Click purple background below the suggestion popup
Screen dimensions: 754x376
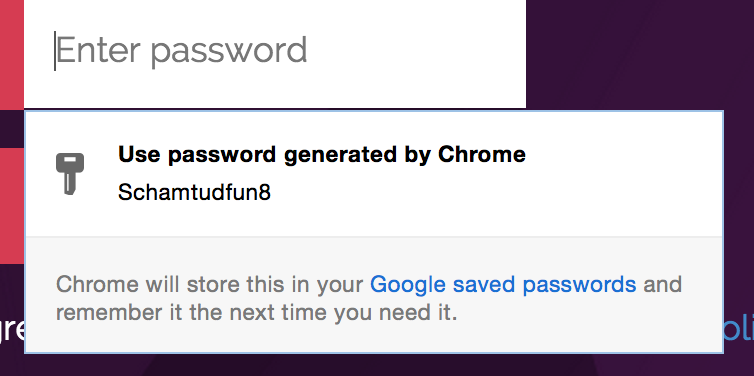pyautogui.click(x=375, y=365)
